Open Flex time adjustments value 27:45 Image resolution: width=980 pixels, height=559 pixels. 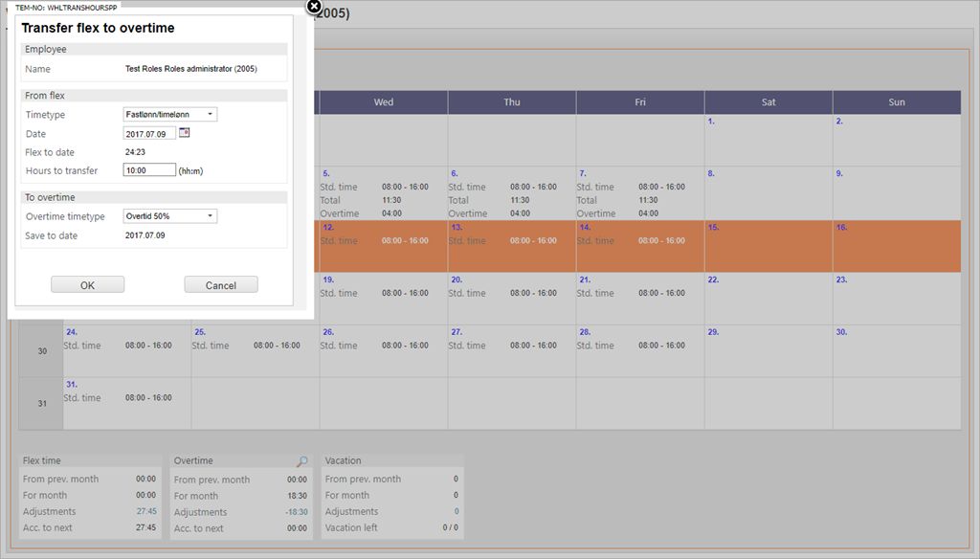[145, 512]
